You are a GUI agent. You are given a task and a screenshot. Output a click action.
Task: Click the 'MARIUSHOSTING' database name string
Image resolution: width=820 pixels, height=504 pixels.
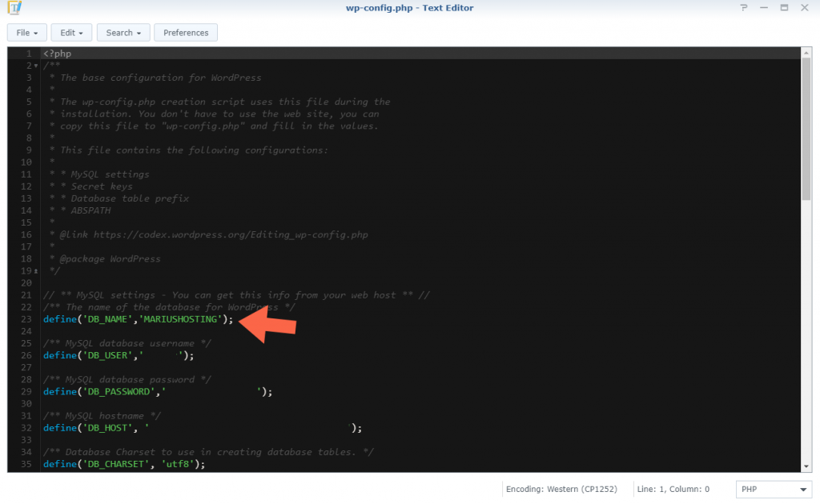(x=180, y=319)
